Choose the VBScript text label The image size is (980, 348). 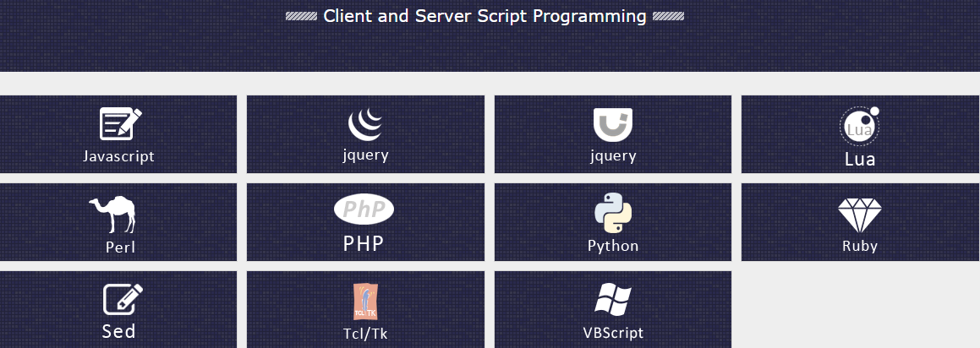click(x=613, y=333)
